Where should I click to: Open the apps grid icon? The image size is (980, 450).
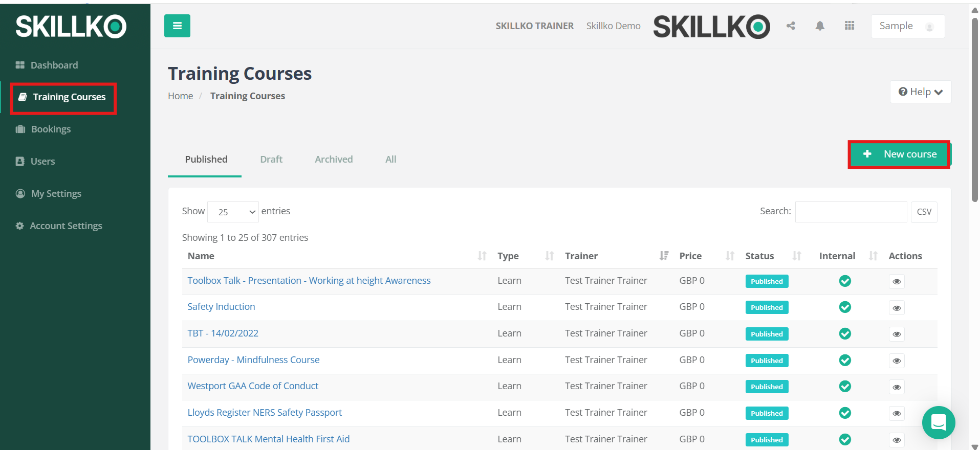pos(850,26)
